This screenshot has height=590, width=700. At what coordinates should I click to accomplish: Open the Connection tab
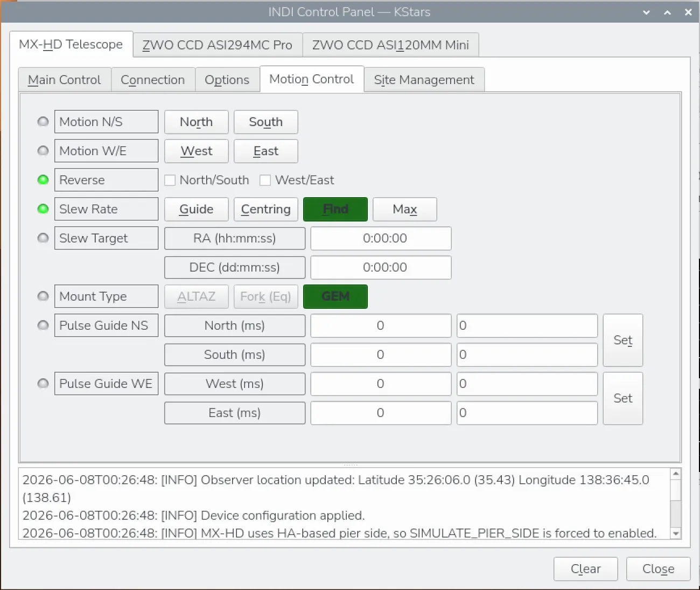pyautogui.click(x=153, y=80)
